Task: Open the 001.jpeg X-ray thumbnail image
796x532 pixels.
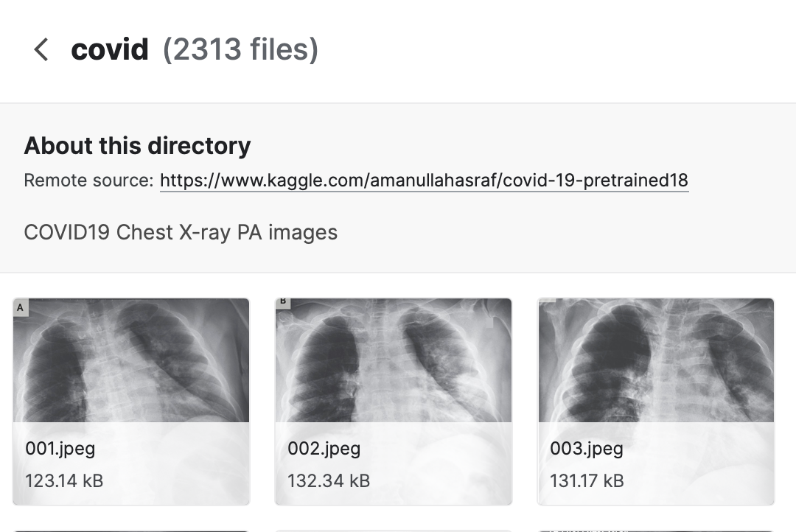Action: [x=131, y=360]
